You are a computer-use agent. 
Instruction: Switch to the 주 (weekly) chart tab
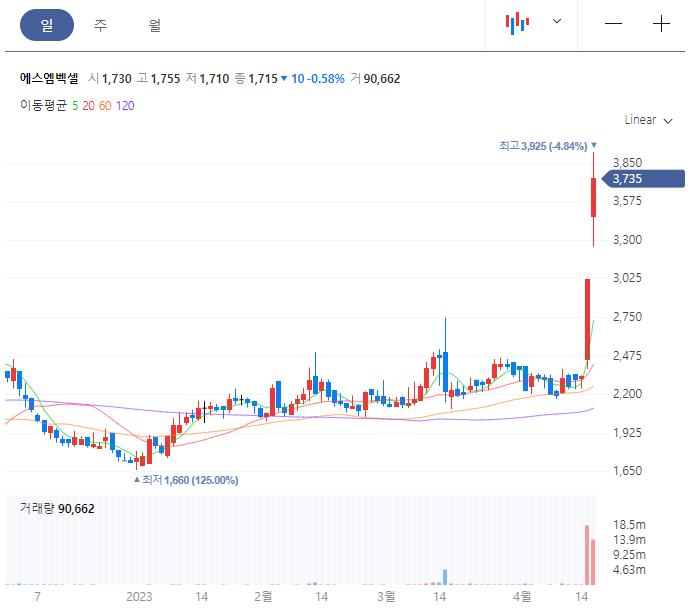(101, 25)
